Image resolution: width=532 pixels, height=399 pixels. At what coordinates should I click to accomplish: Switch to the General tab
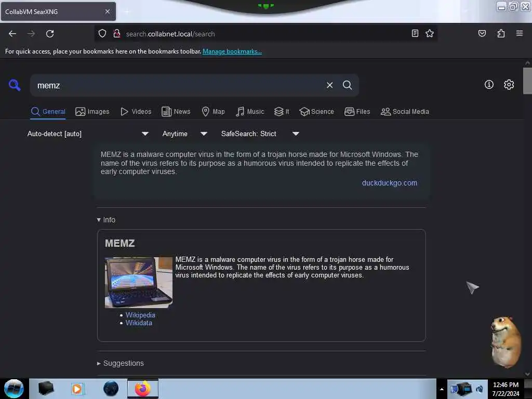48,112
